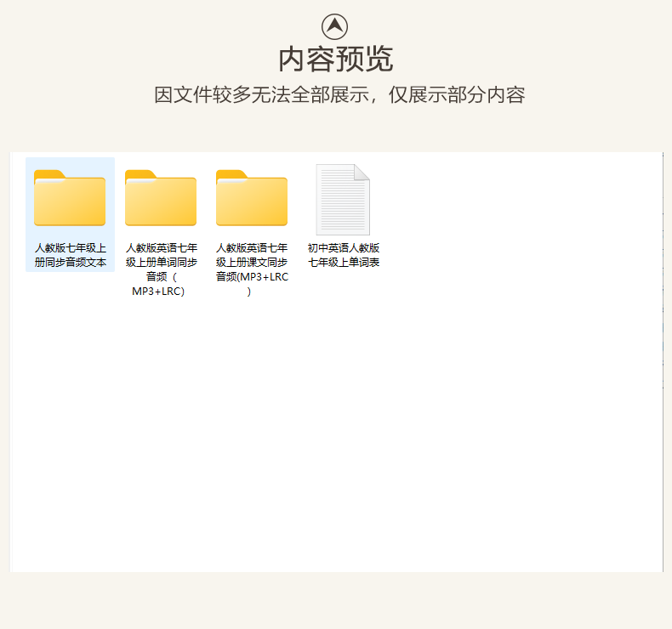Click the circular up-arrow icon above 内容预览
672x629 pixels.
pos(334,26)
